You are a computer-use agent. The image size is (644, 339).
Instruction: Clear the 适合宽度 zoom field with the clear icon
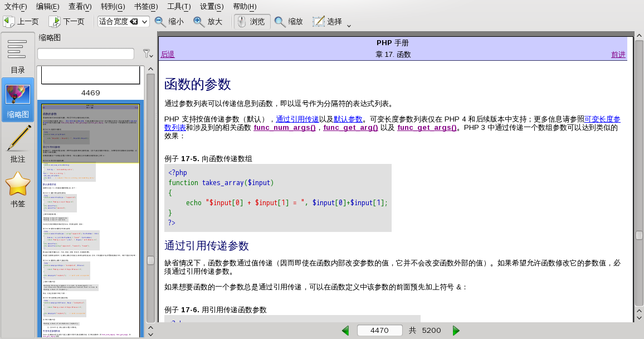(134, 21)
